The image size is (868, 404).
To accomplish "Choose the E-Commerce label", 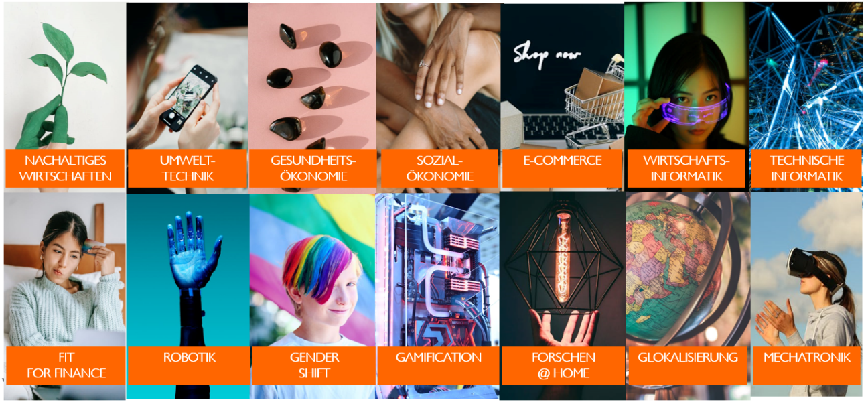I will tap(562, 168).
